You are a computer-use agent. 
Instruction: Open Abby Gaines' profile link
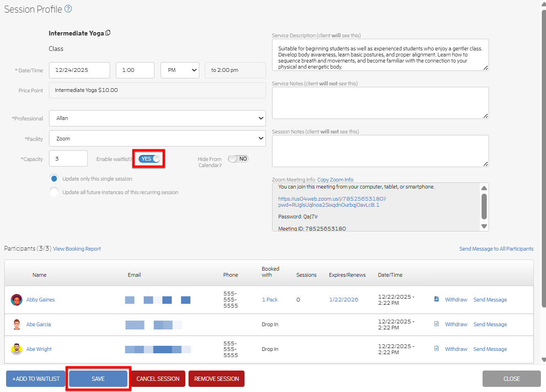tap(41, 300)
